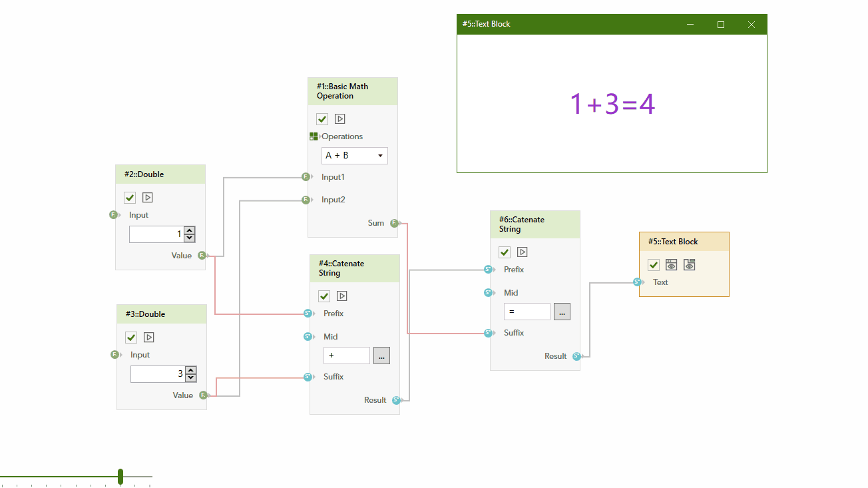Click the Mid port on #4 Catenate String
The image size is (868, 488).
tap(308, 337)
